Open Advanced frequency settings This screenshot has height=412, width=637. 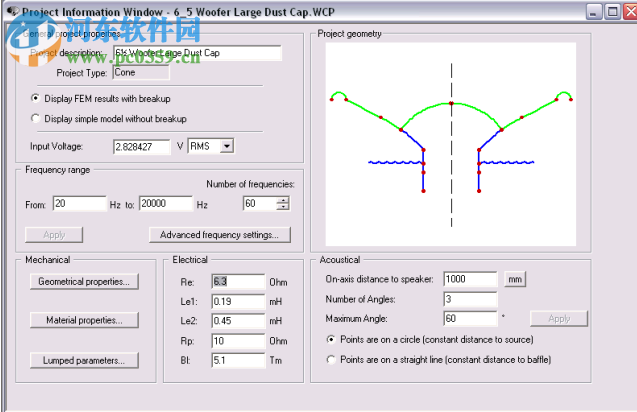219,235
